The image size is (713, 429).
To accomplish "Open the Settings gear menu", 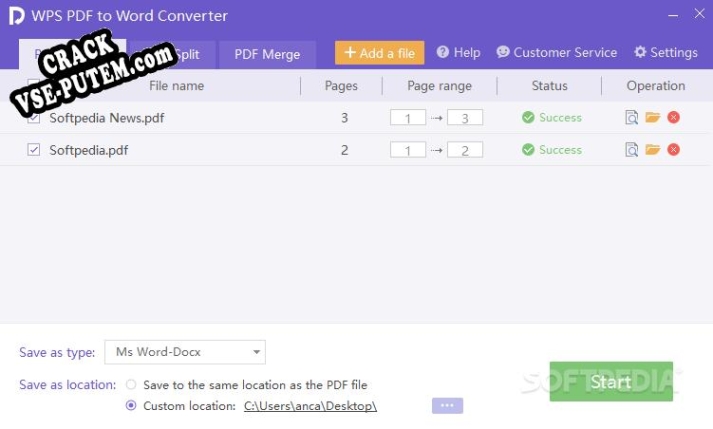I will pos(666,52).
